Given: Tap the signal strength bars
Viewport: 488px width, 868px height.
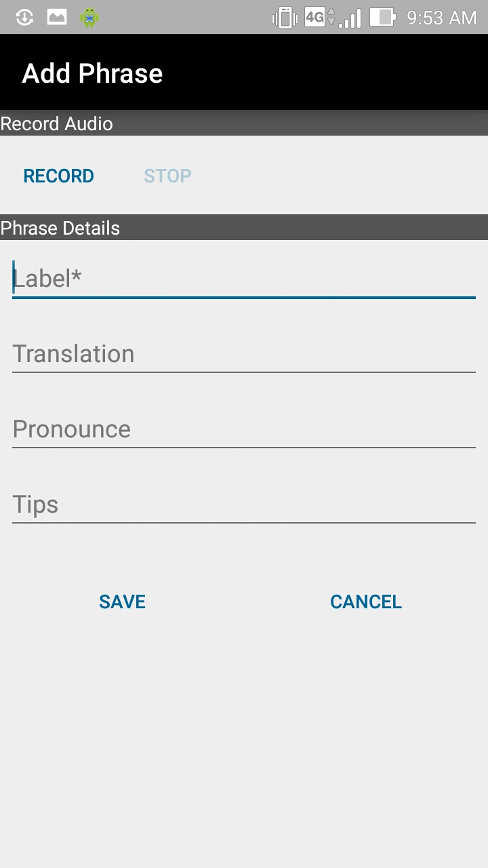Looking at the screenshot, I should (350, 17).
